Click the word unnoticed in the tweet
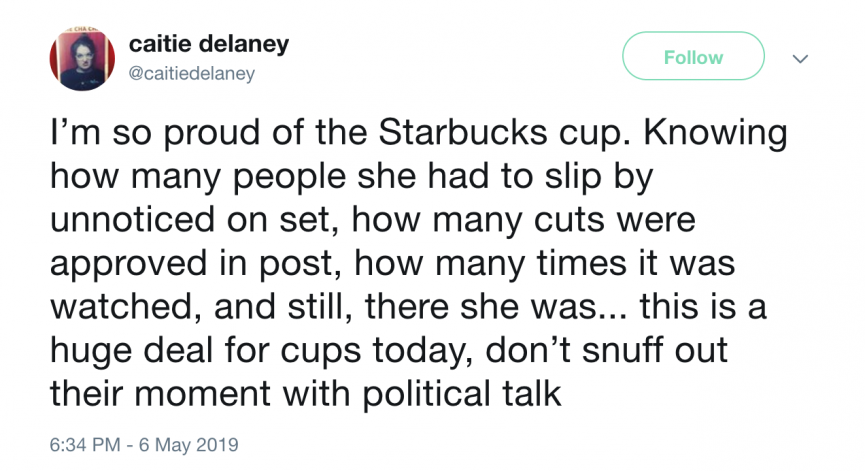 point(134,220)
